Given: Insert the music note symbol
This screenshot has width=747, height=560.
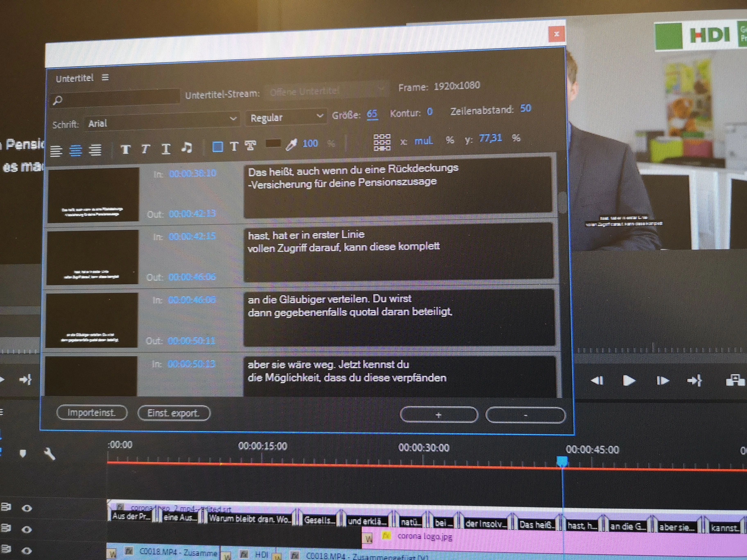Looking at the screenshot, I should click(x=186, y=148).
